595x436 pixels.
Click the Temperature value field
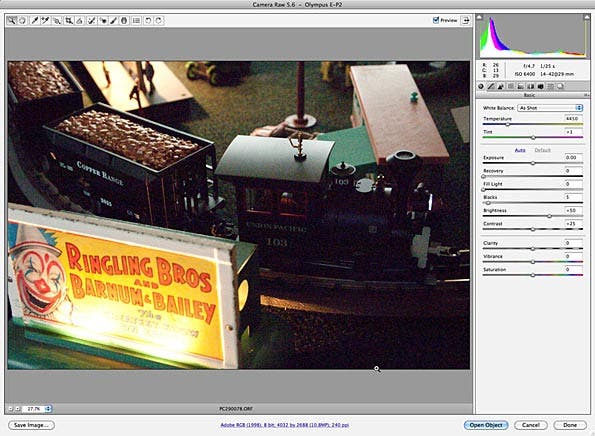tap(573, 119)
